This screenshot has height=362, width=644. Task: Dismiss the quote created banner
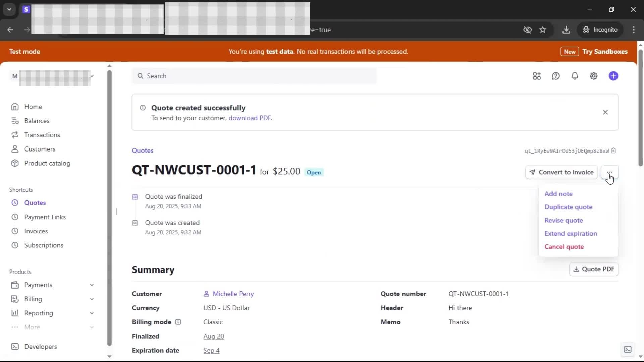[605, 112]
